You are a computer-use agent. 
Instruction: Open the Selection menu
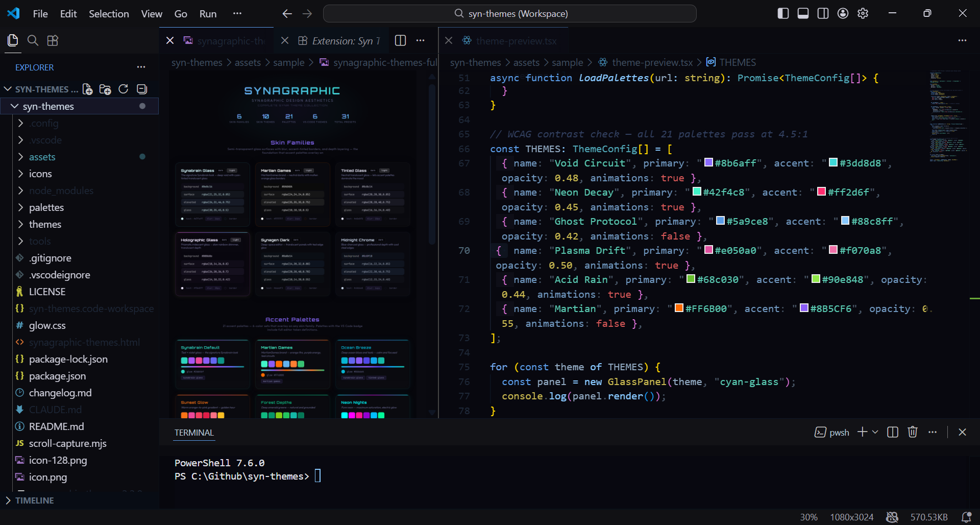click(109, 14)
